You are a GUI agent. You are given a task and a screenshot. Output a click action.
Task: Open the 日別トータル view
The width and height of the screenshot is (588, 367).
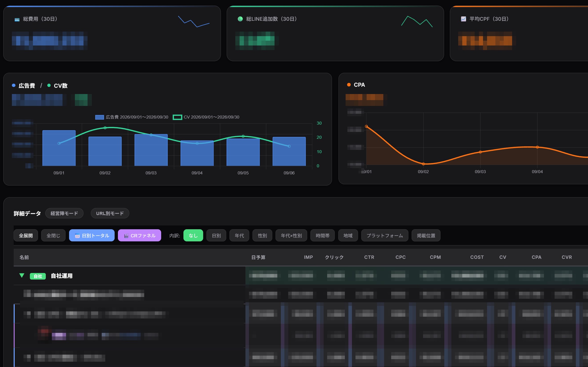pyautogui.click(x=92, y=236)
